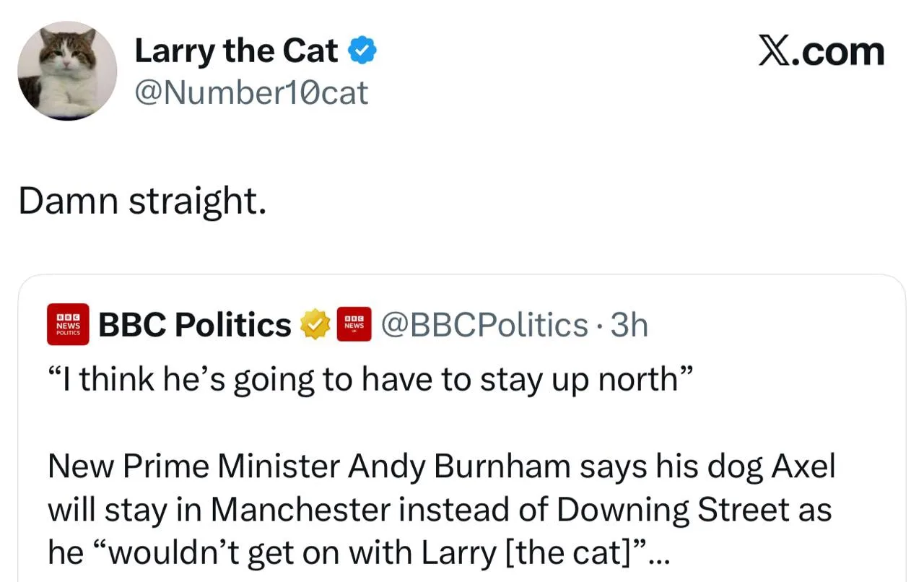Click the words 'New Prime Minister' in quoted tweet
Viewport: 924px width, 582px height.
(194, 466)
